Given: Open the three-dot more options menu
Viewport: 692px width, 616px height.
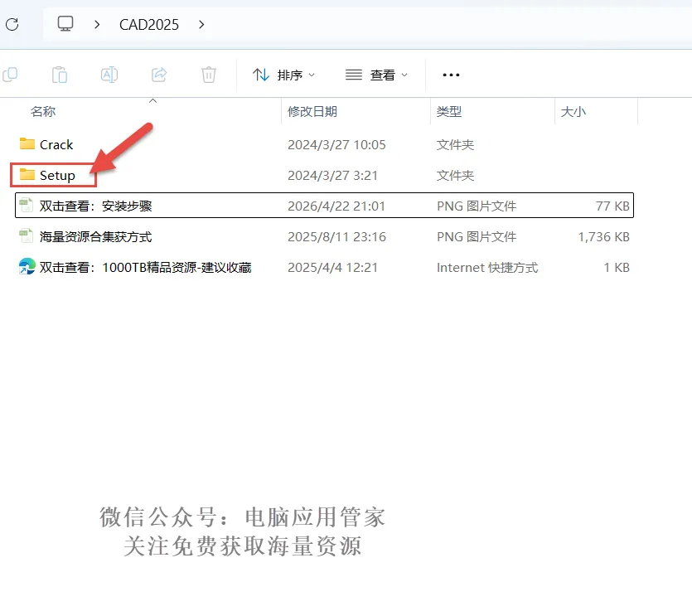Looking at the screenshot, I should coord(451,75).
